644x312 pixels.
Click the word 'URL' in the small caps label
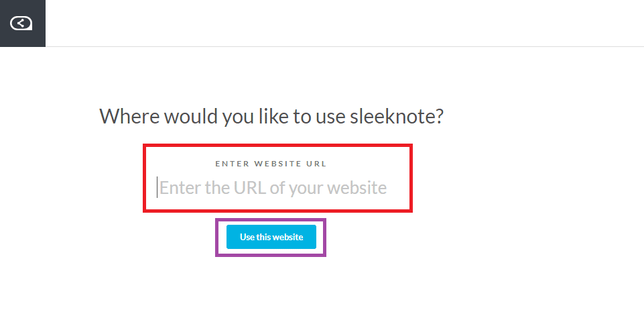pyautogui.click(x=316, y=164)
